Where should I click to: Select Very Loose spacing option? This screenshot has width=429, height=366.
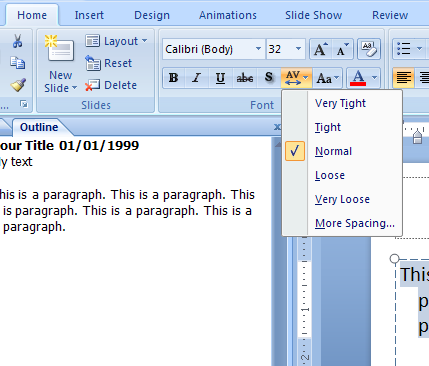click(x=342, y=199)
